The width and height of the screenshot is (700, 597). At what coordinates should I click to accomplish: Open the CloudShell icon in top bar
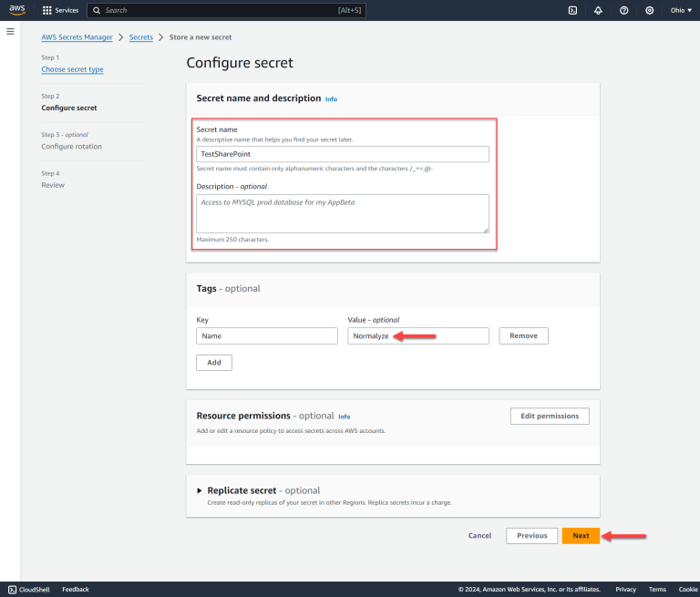pyautogui.click(x=571, y=10)
